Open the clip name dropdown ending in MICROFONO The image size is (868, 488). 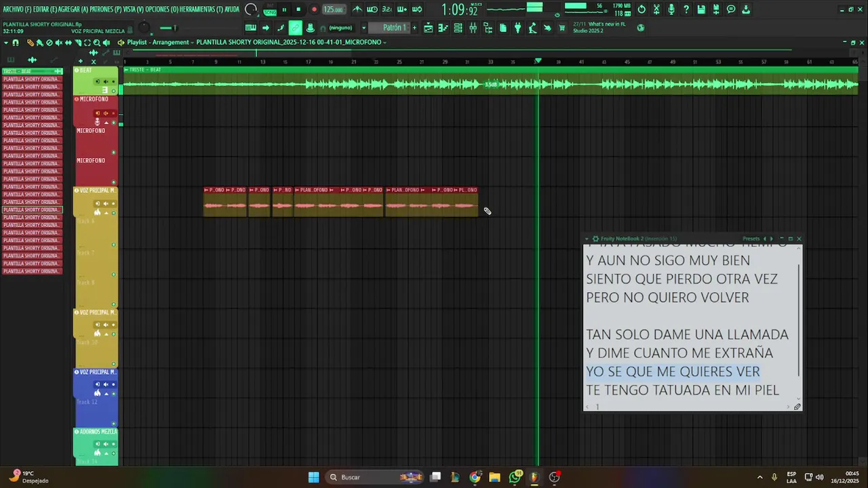coord(292,42)
